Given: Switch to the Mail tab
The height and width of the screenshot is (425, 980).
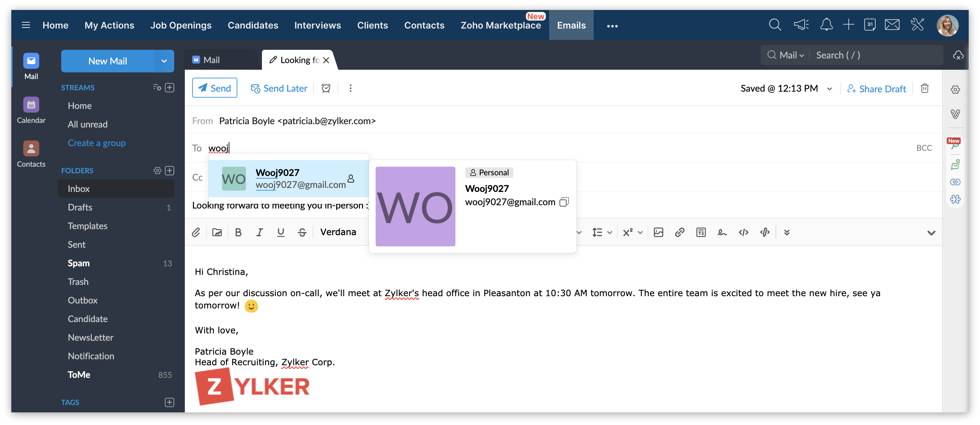Looking at the screenshot, I should tap(211, 60).
